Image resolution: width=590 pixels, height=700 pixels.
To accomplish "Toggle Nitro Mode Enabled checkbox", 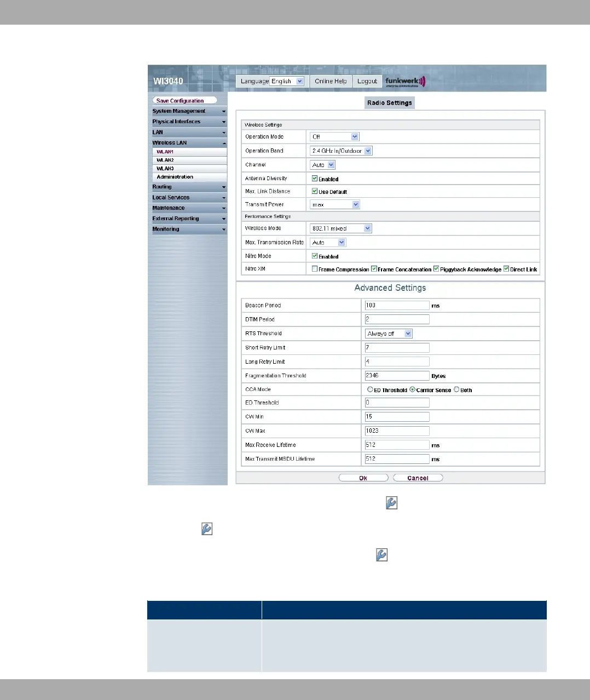I will [x=315, y=256].
